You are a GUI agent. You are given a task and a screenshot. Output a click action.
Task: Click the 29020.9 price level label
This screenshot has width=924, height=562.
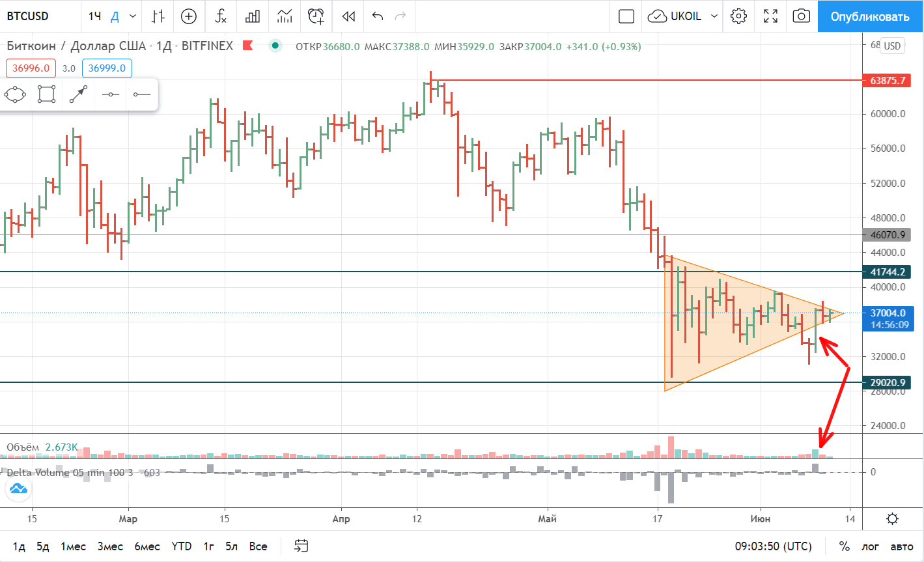click(x=886, y=382)
